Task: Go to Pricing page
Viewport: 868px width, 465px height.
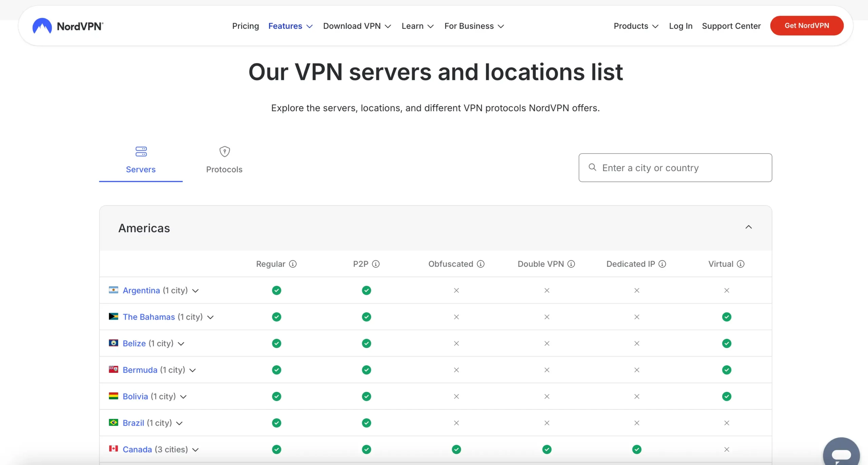Action: (245, 26)
